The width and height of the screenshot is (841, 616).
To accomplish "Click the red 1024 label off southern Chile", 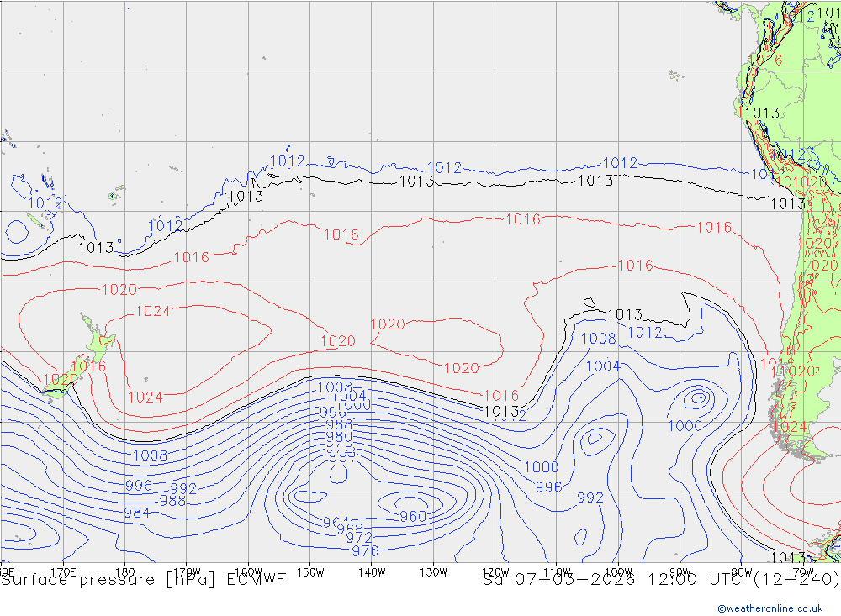I will 790,427.
